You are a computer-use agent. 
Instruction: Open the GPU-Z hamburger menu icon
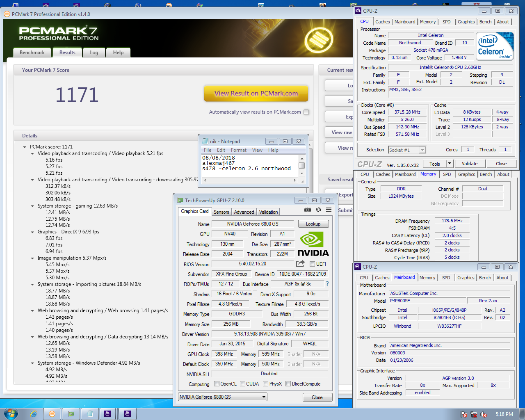(x=329, y=210)
